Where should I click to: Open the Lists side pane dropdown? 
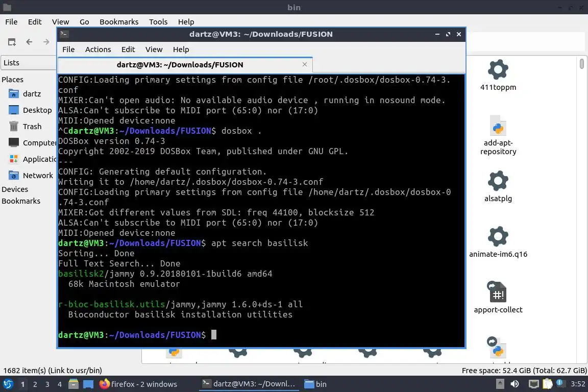click(x=29, y=63)
